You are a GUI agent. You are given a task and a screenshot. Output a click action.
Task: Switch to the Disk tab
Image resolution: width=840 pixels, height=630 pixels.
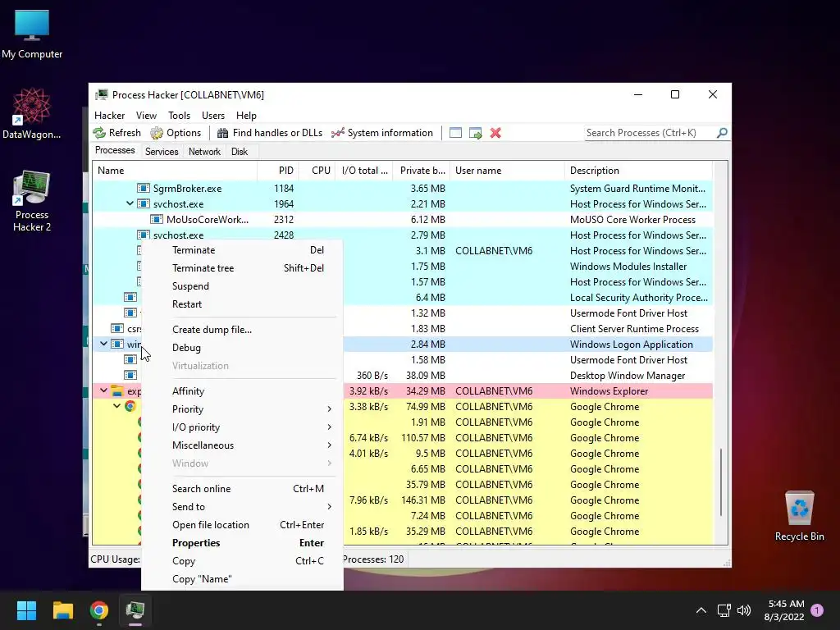(x=240, y=152)
